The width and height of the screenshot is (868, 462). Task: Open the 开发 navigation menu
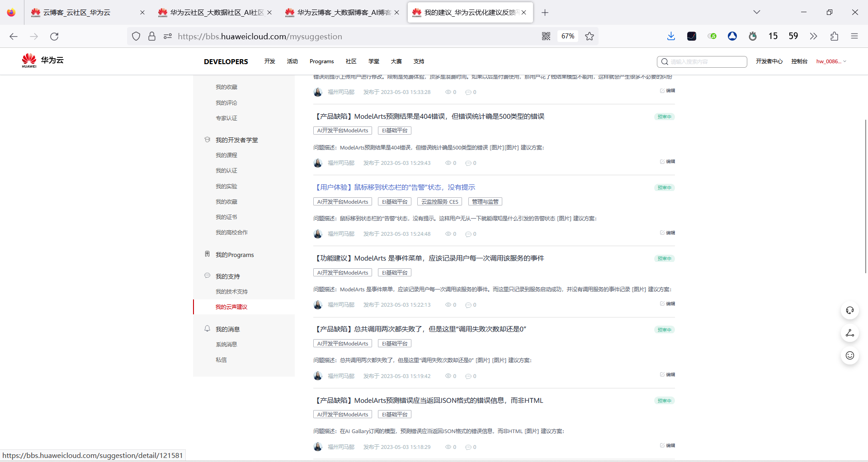point(270,61)
